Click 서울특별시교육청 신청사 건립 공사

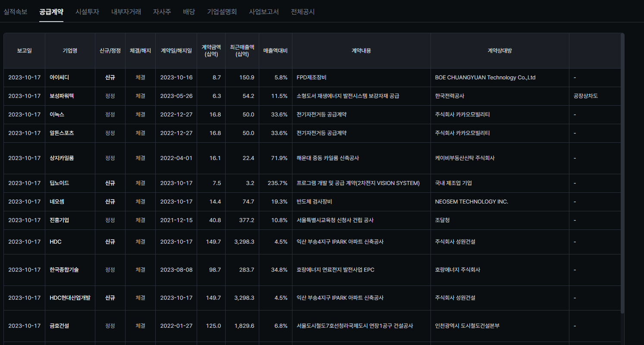(335, 220)
